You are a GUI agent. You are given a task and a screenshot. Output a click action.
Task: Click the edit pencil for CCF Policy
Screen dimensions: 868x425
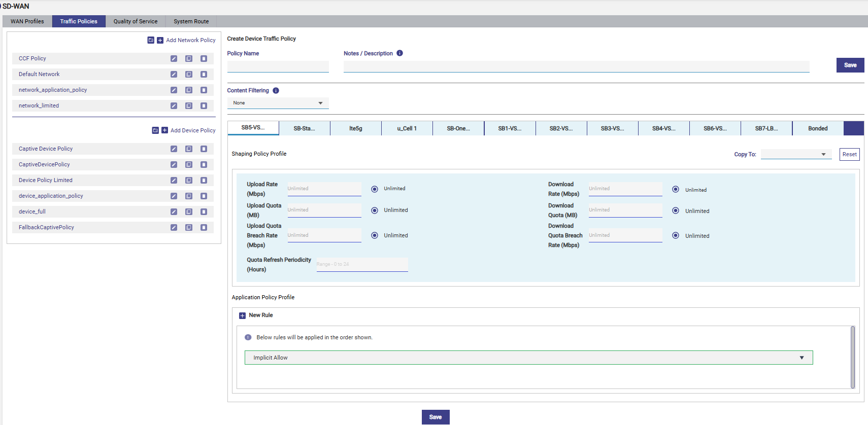tap(174, 59)
